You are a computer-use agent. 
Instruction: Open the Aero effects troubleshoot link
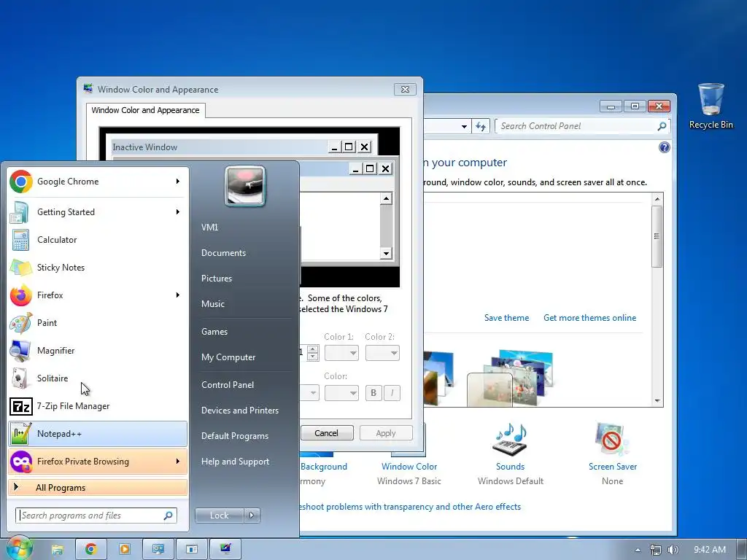pyautogui.click(x=410, y=507)
